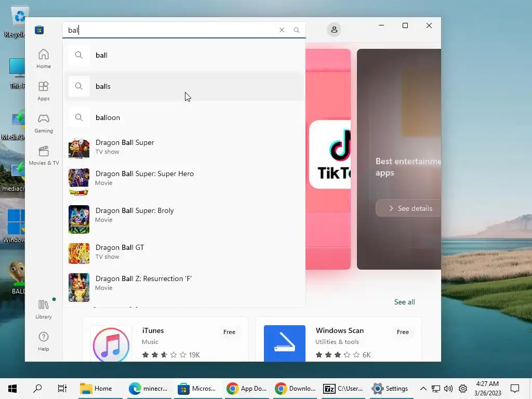Open the Windows Start menu

pos(12,389)
